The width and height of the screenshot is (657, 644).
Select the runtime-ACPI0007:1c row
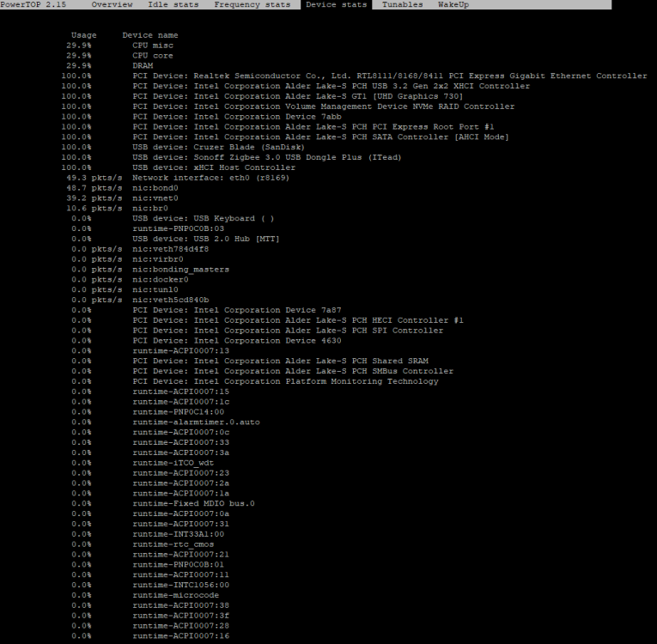click(150, 402)
